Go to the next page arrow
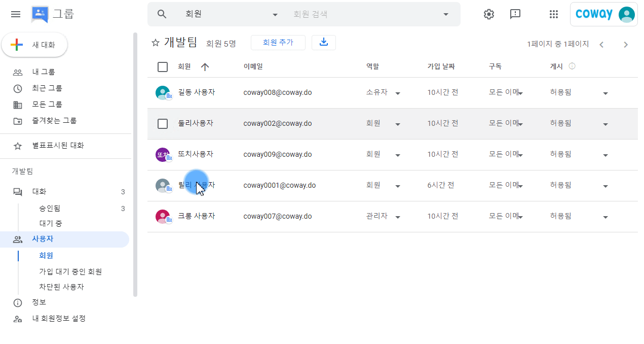This screenshot has height=344, width=644. tap(626, 45)
